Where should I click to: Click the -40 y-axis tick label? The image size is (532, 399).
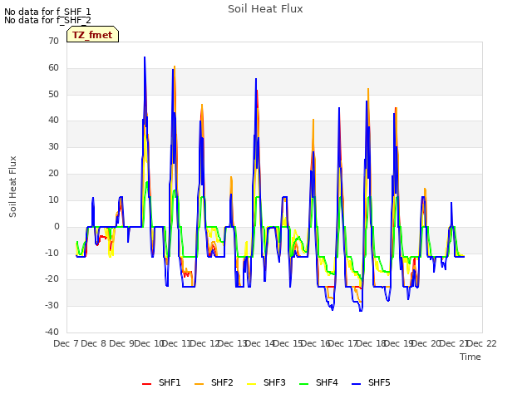(x=52, y=332)
